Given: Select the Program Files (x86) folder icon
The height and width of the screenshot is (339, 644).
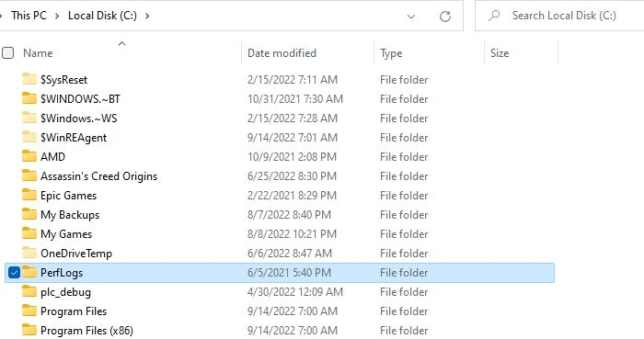Looking at the screenshot, I should (29, 330).
